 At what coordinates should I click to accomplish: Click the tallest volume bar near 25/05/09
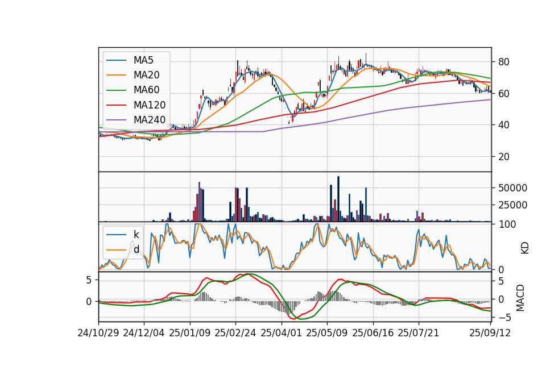[338, 199]
